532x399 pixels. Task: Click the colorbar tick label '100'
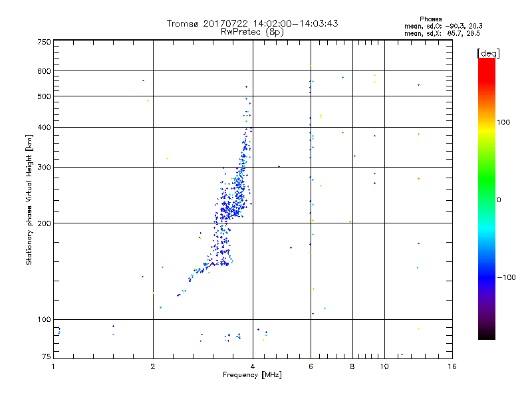click(503, 122)
